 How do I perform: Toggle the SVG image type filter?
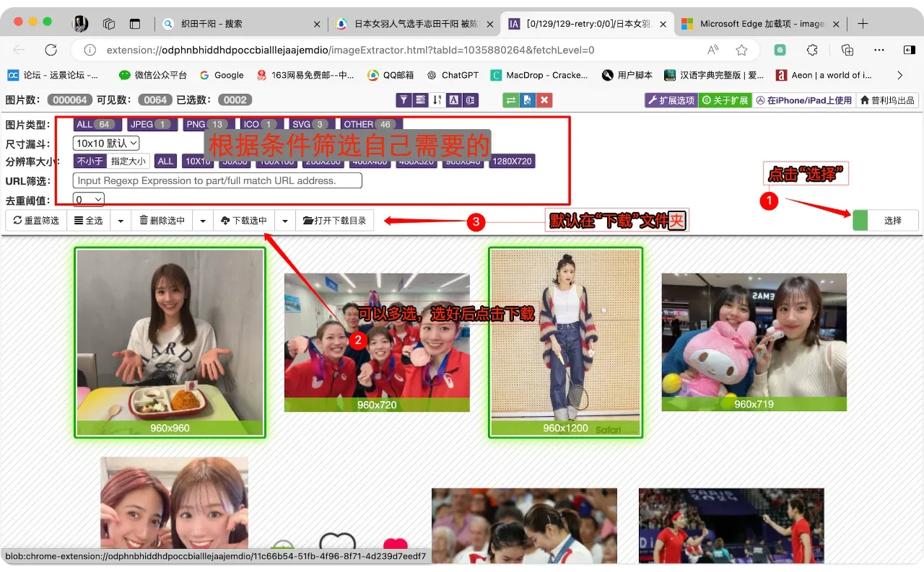click(x=310, y=124)
